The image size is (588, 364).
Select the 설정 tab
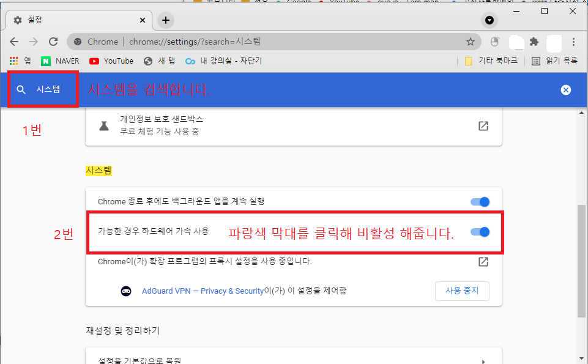point(79,20)
